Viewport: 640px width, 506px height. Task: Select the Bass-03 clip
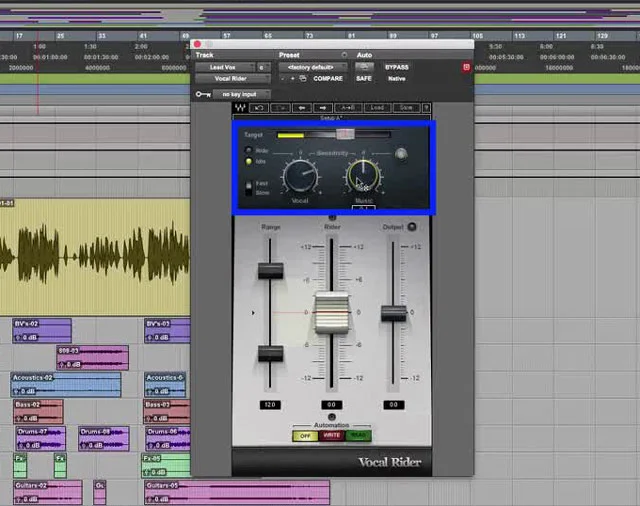pyautogui.click(x=167, y=412)
